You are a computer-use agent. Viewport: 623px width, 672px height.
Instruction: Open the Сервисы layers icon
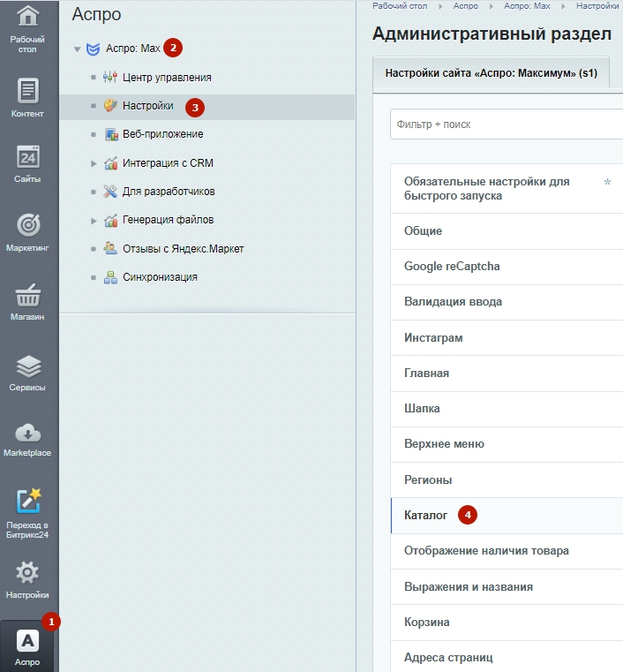coord(29,366)
